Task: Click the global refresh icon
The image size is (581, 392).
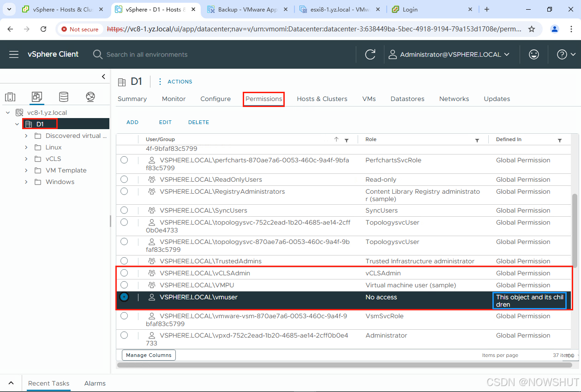Action: 370,54
